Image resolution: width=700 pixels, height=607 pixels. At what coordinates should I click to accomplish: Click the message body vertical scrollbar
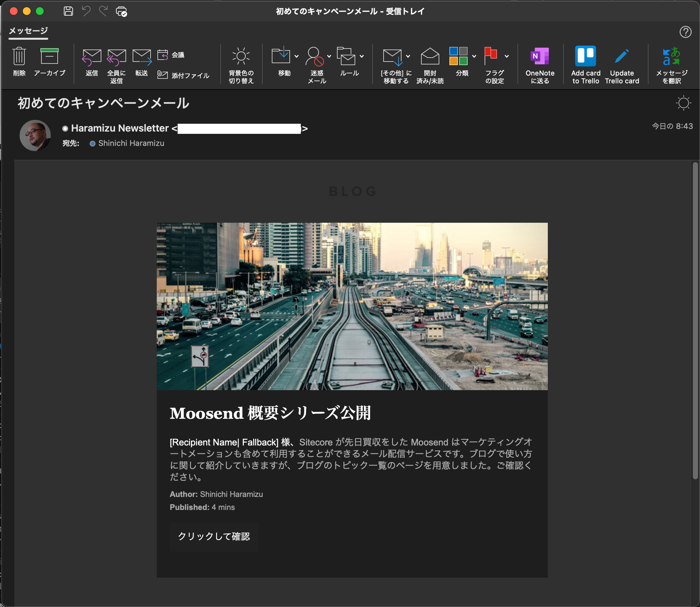tap(695, 320)
